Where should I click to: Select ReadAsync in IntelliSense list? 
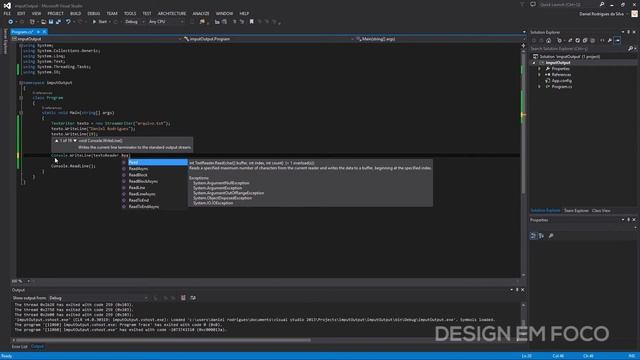[155, 169]
